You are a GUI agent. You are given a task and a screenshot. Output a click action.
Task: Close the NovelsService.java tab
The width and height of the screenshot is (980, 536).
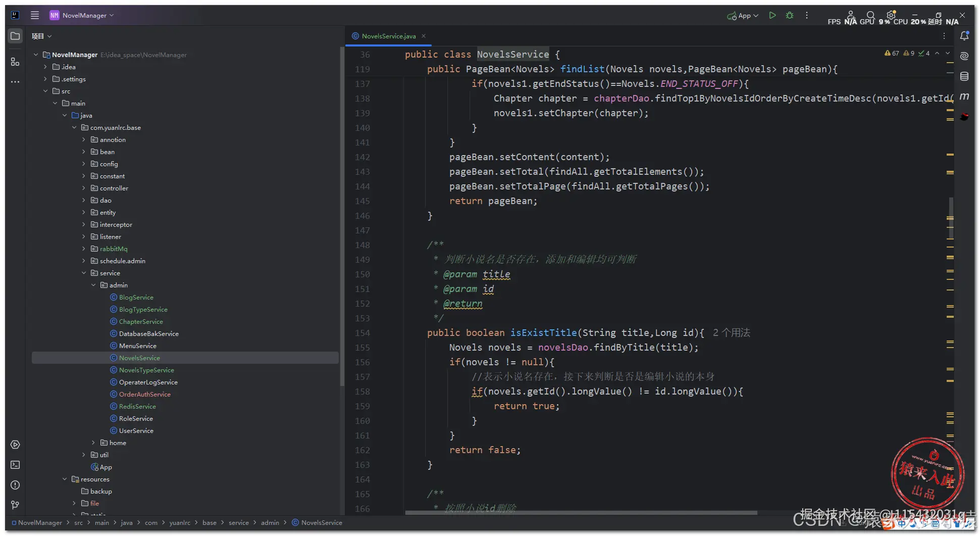pyautogui.click(x=424, y=36)
